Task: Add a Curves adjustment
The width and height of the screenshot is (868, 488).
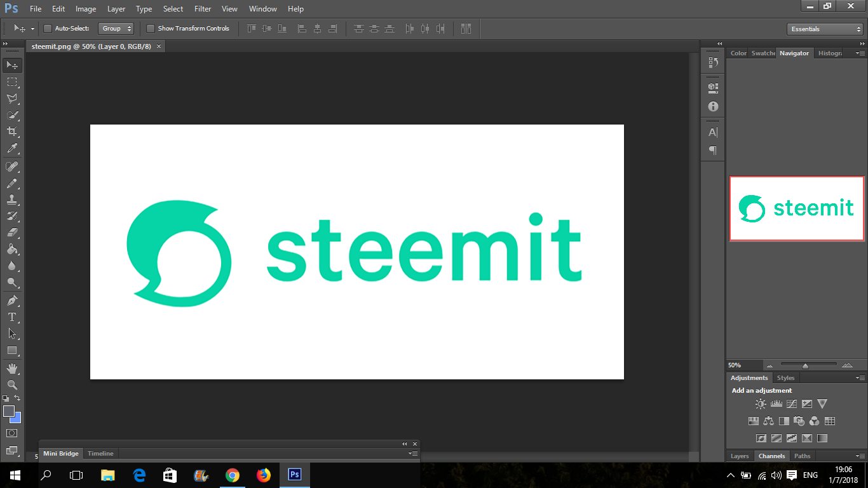Action: [792, 403]
